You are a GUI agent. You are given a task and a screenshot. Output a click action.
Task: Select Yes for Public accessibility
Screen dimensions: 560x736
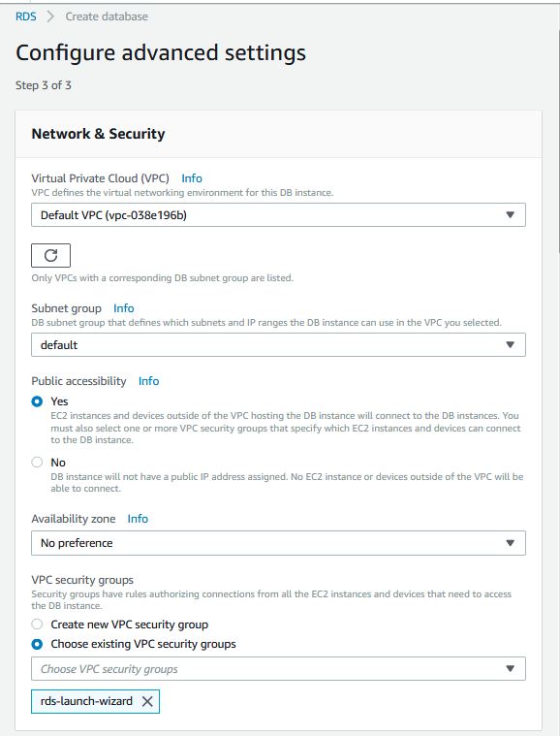click(37, 401)
